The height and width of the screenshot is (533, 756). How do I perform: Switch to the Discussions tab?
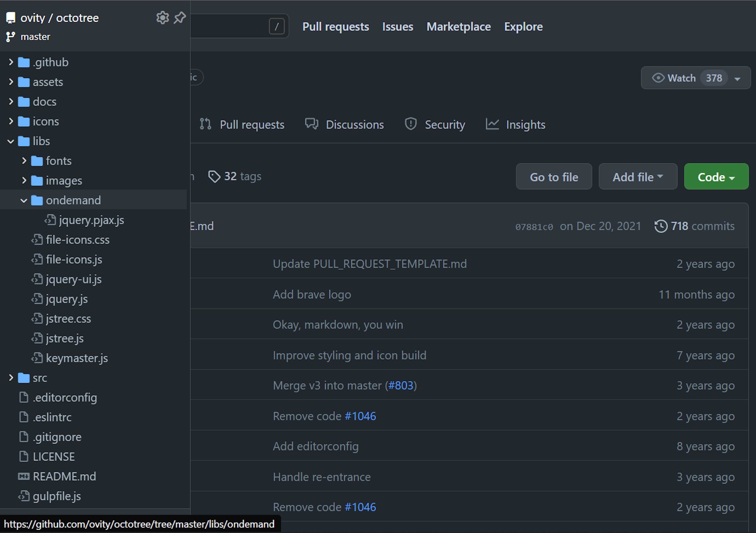[344, 125]
